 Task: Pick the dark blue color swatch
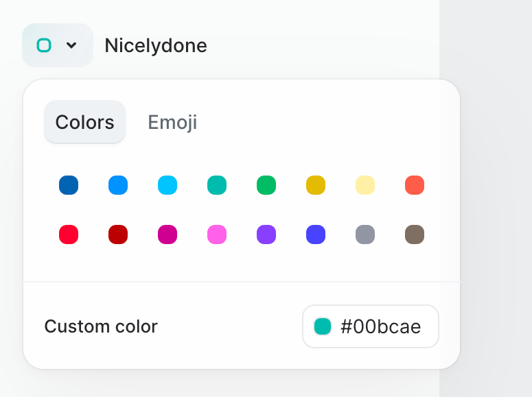pyautogui.click(x=69, y=185)
